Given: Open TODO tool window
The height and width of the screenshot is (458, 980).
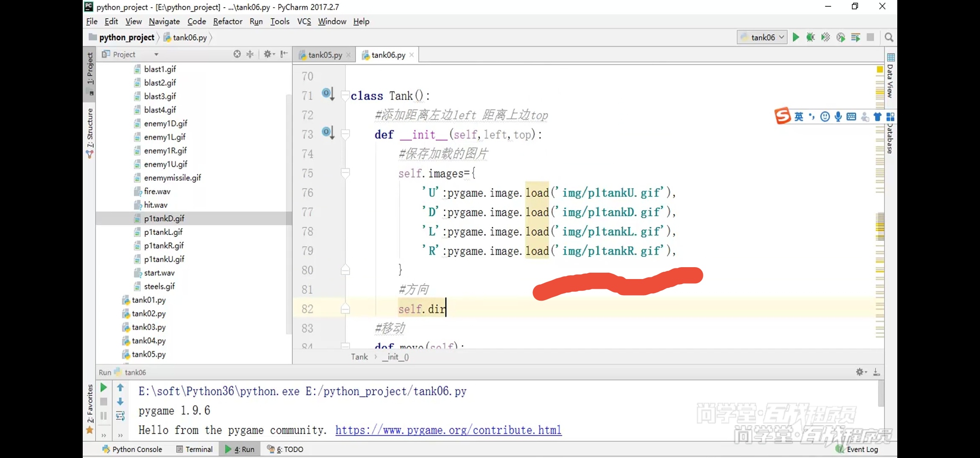Looking at the screenshot, I should pyautogui.click(x=285, y=449).
